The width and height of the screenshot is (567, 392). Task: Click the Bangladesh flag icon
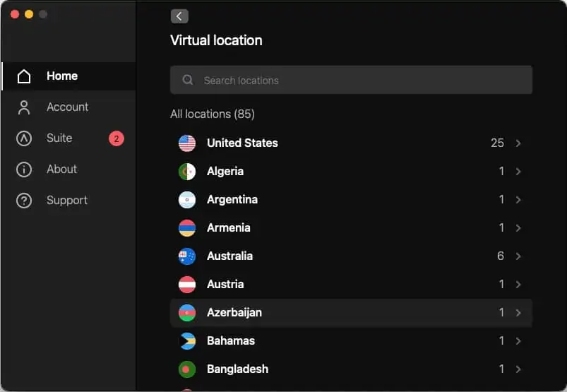coord(187,369)
